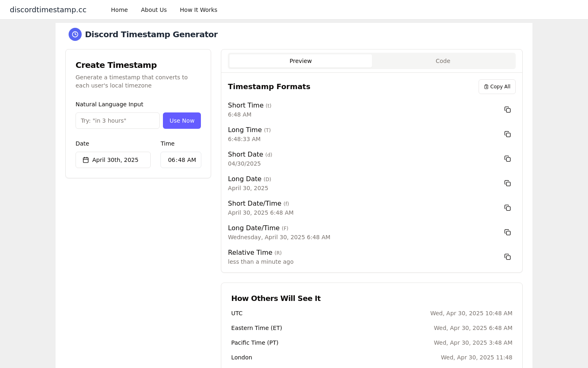Click the 6:48:33 AM long time value
This screenshot has height=368, width=588.
pos(244,139)
